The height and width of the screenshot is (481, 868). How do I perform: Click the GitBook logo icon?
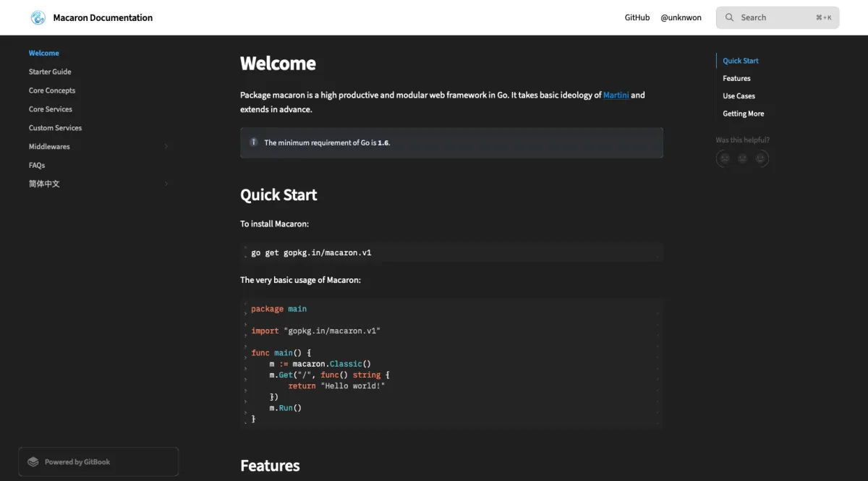[33, 461]
